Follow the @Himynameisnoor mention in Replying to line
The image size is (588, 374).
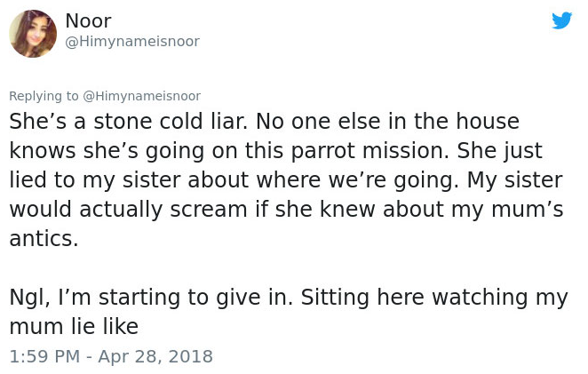[141, 96]
